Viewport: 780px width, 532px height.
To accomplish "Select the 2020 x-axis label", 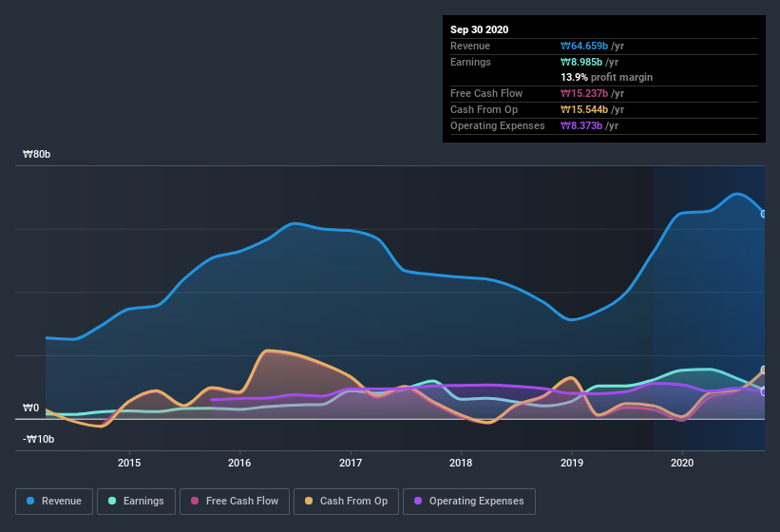I will coord(682,463).
